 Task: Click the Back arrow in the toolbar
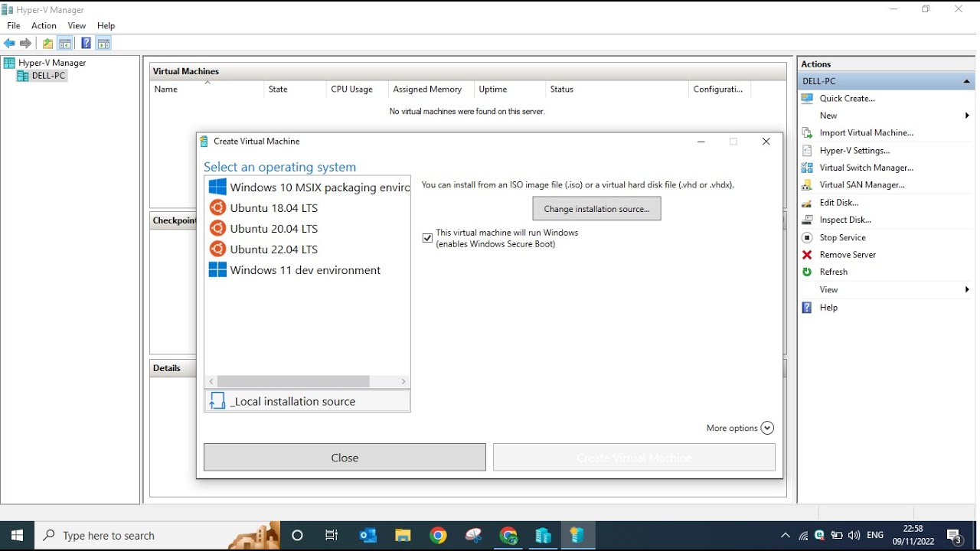[x=9, y=44]
